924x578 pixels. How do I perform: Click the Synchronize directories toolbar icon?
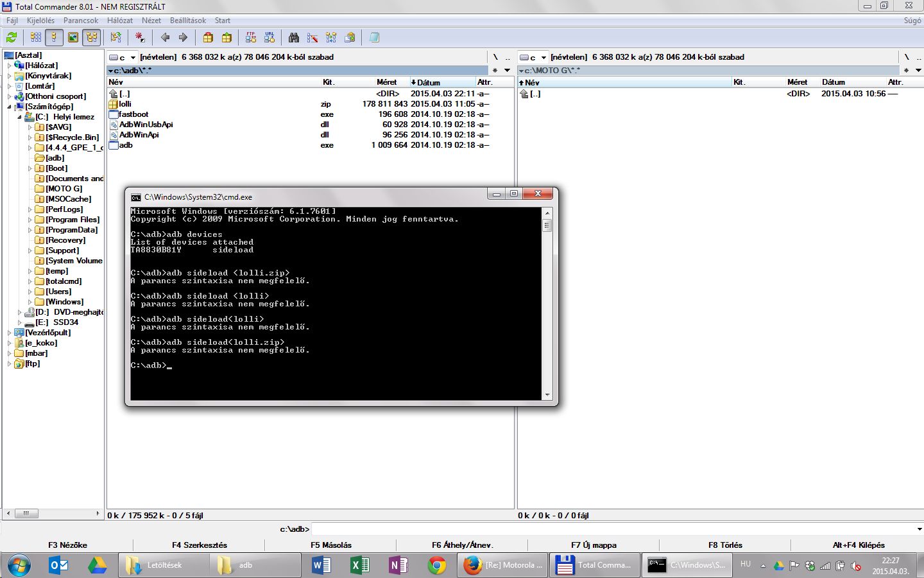331,37
